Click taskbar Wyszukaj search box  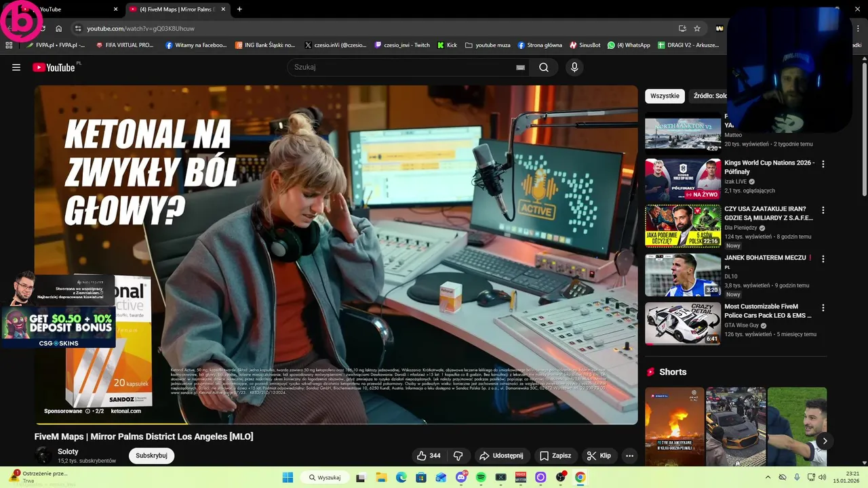tap(325, 477)
